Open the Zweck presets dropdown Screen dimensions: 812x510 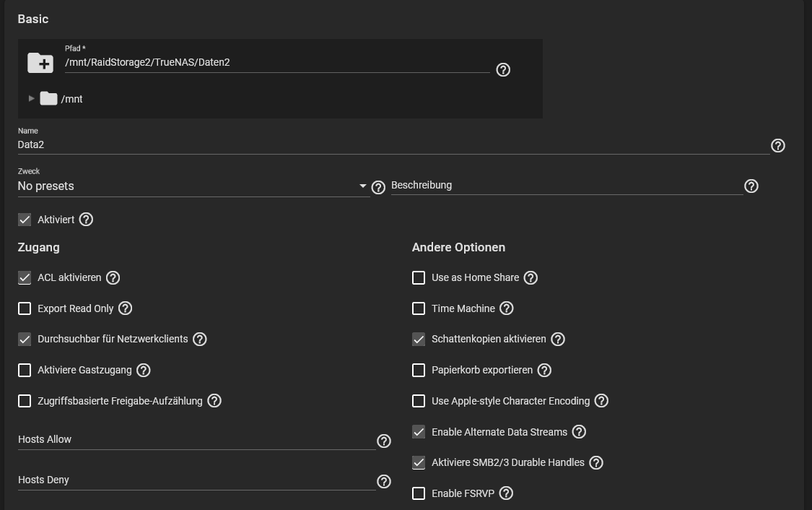[x=193, y=186]
